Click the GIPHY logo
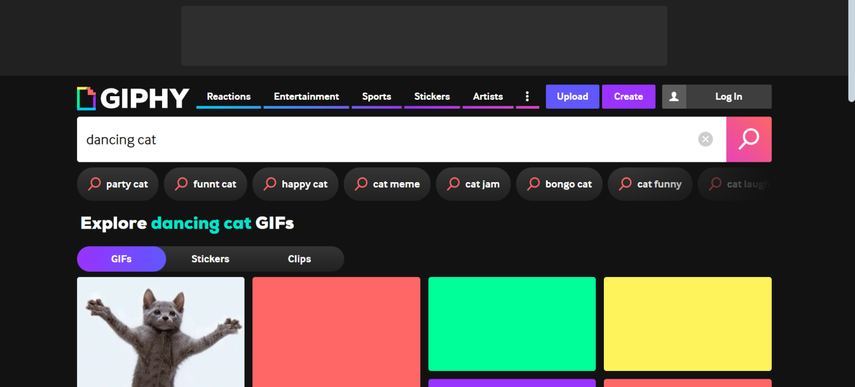Viewport: 855px width, 387px height. coord(133,98)
